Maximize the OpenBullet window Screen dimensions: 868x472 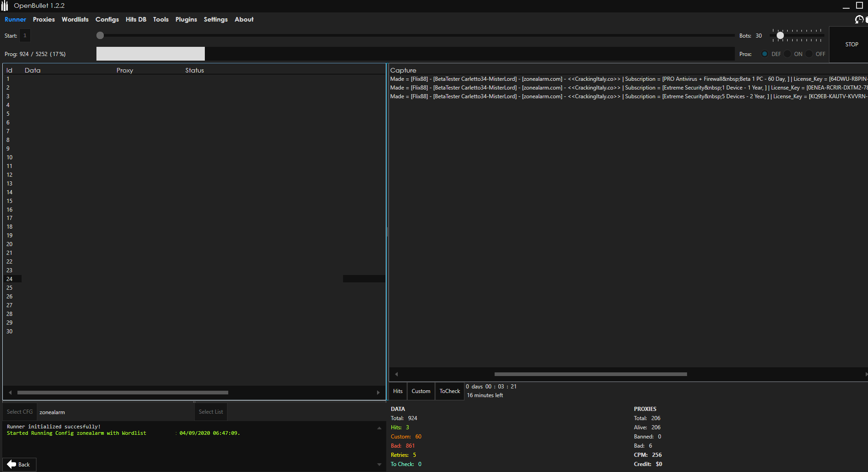tap(860, 6)
